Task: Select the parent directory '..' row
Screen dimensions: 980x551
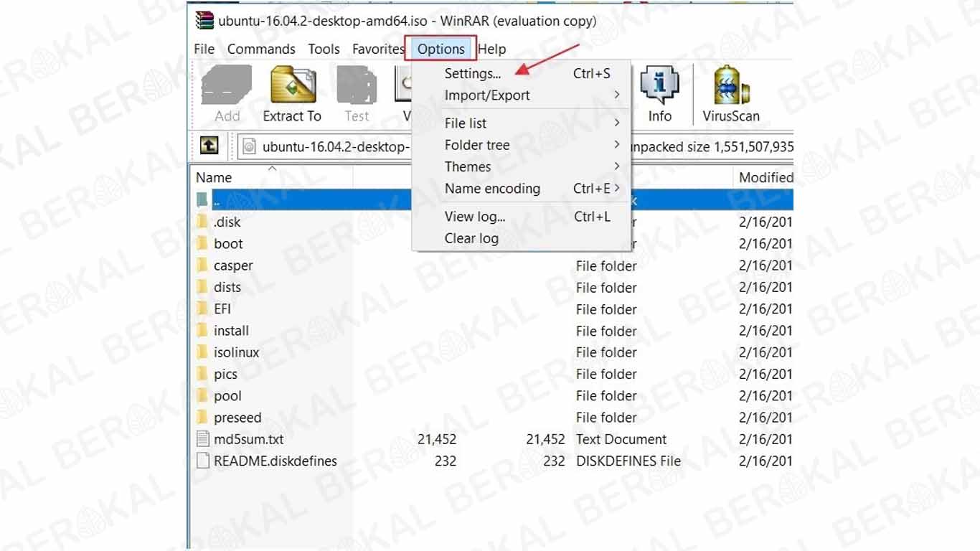Action: click(x=492, y=200)
